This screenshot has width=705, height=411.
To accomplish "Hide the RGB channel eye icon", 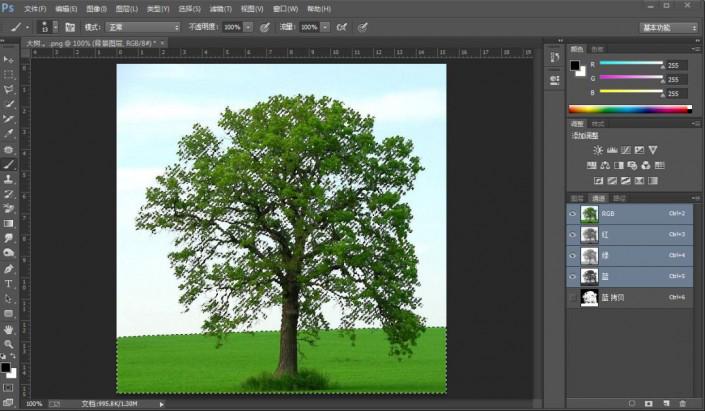I will click(x=573, y=214).
